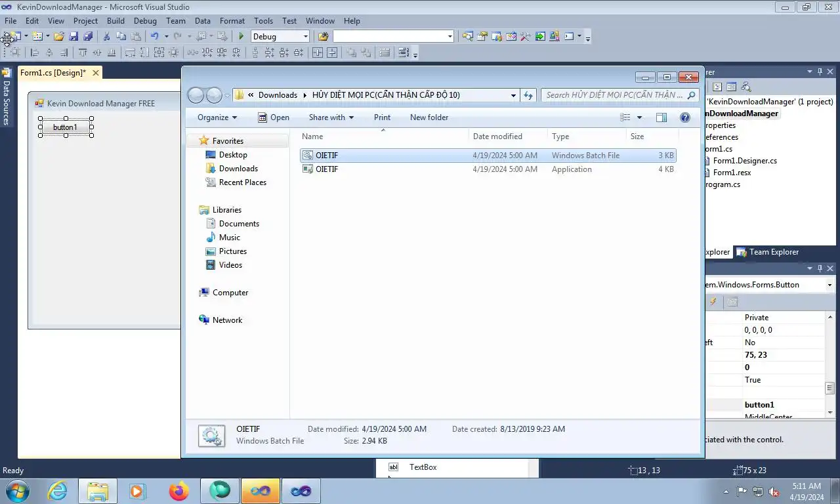Select Form1.Designer.cs in Solution Explorer
Image resolution: width=840 pixels, height=504 pixels.
(x=745, y=161)
